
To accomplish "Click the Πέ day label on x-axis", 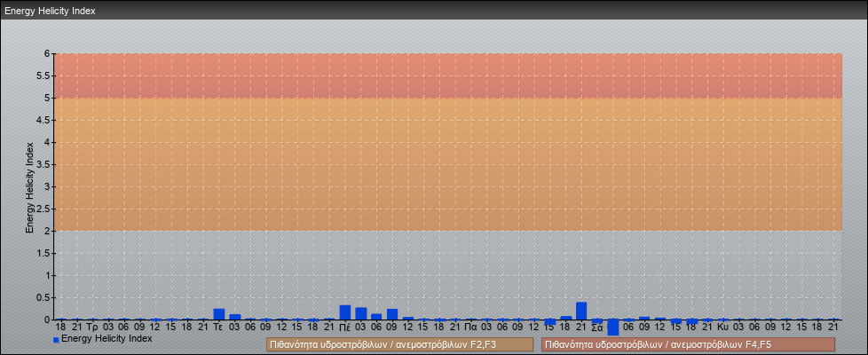I will tap(344, 327).
